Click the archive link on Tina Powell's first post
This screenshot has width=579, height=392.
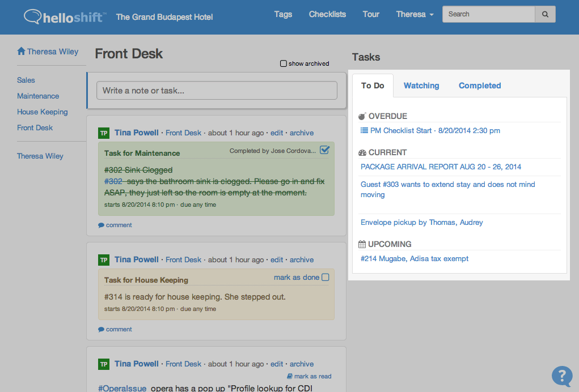click(x=302, y=133)
